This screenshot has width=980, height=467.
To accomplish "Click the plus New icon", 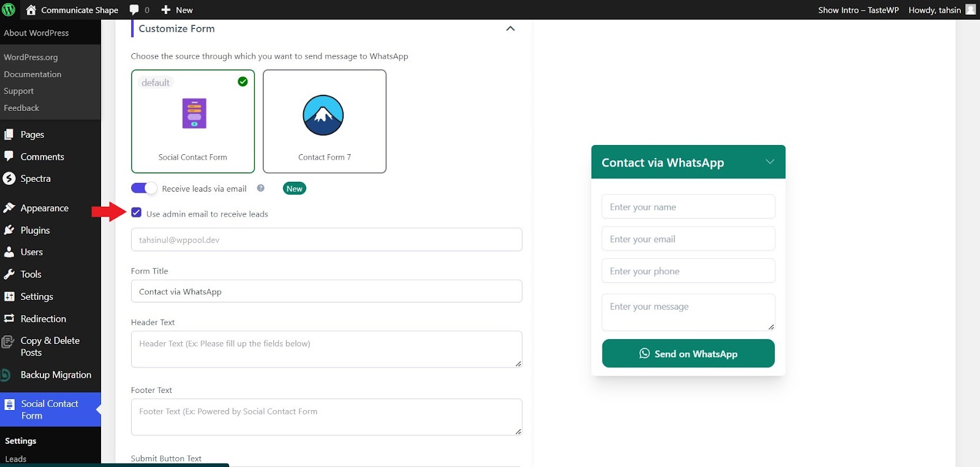I will coord(165,10).
